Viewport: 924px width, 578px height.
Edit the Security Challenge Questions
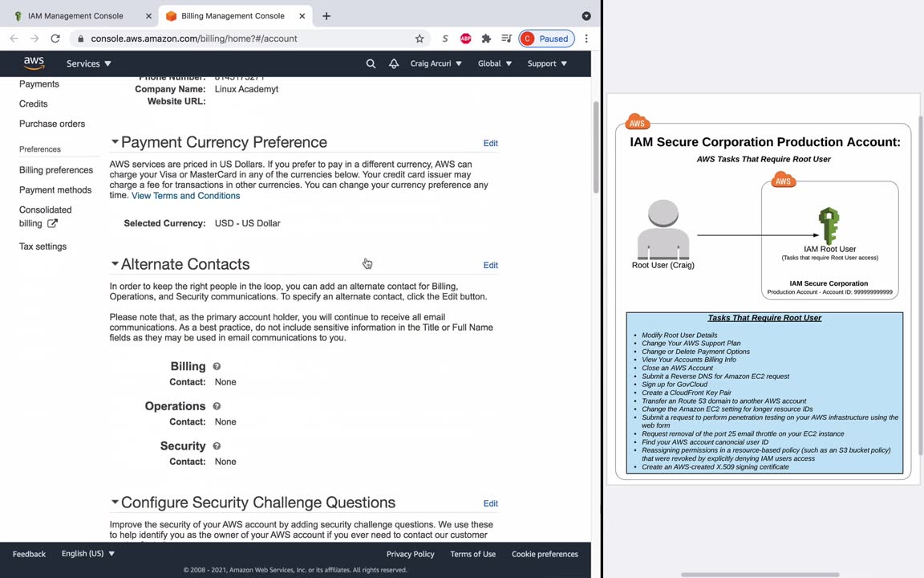(490, 503)
